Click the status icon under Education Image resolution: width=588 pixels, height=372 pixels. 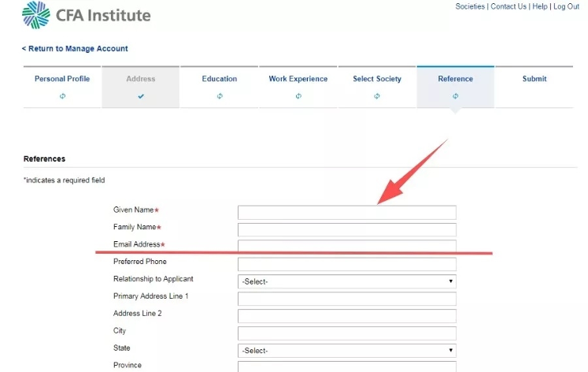click(x=220, y=96)
